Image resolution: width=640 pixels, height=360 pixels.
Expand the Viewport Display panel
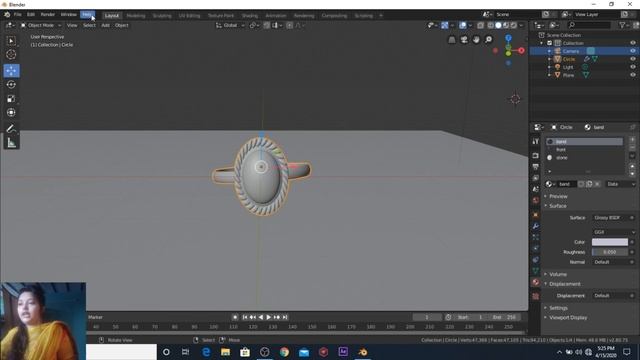click(567, 318)
